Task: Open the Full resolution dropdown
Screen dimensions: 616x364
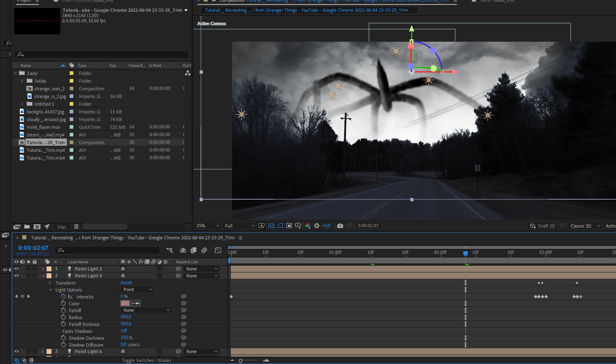Action: tap(239, 226)
